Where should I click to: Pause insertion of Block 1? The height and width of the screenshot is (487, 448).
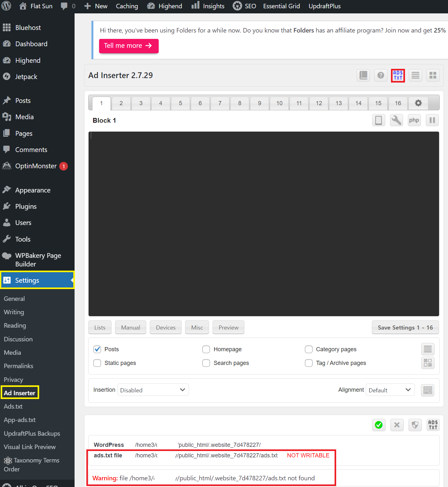pos(432,120)
